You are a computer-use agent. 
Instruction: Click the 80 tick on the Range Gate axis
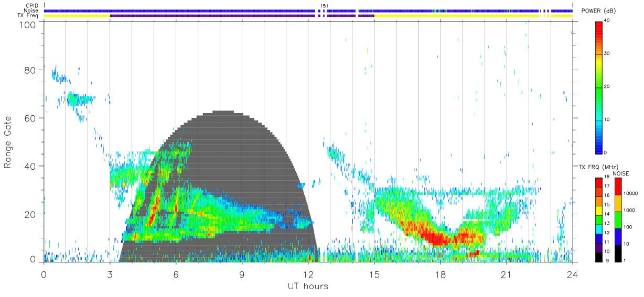30,70
